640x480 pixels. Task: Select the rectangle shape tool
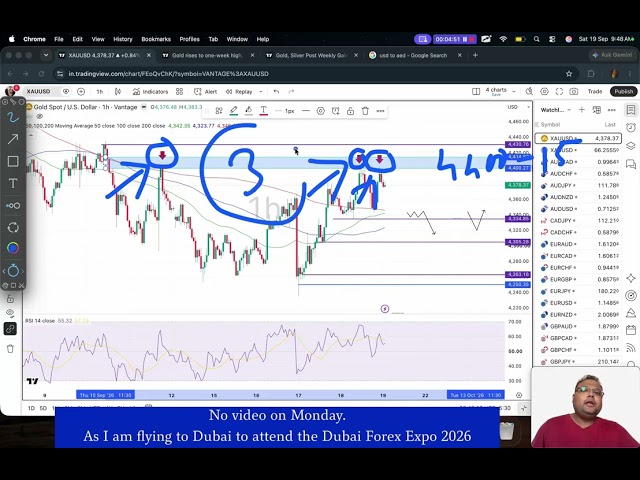point(13,161)
